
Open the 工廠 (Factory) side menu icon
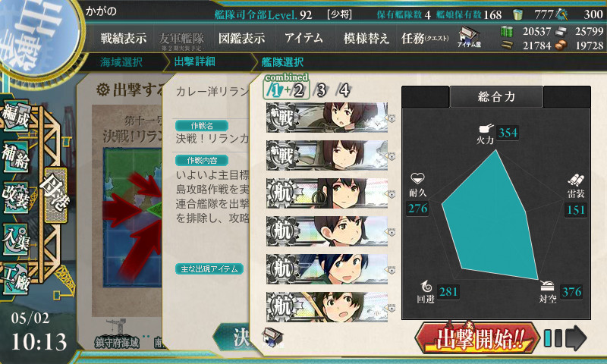pos(16,279)
